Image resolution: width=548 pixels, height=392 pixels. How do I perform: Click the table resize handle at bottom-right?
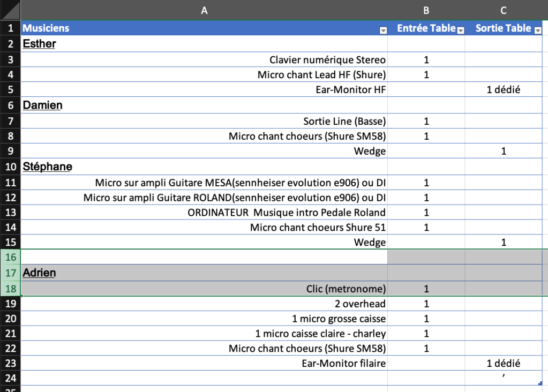543,383
